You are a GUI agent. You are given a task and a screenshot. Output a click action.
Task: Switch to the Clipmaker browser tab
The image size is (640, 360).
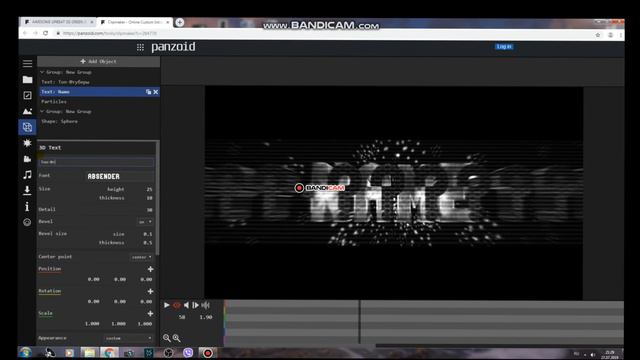135,22
